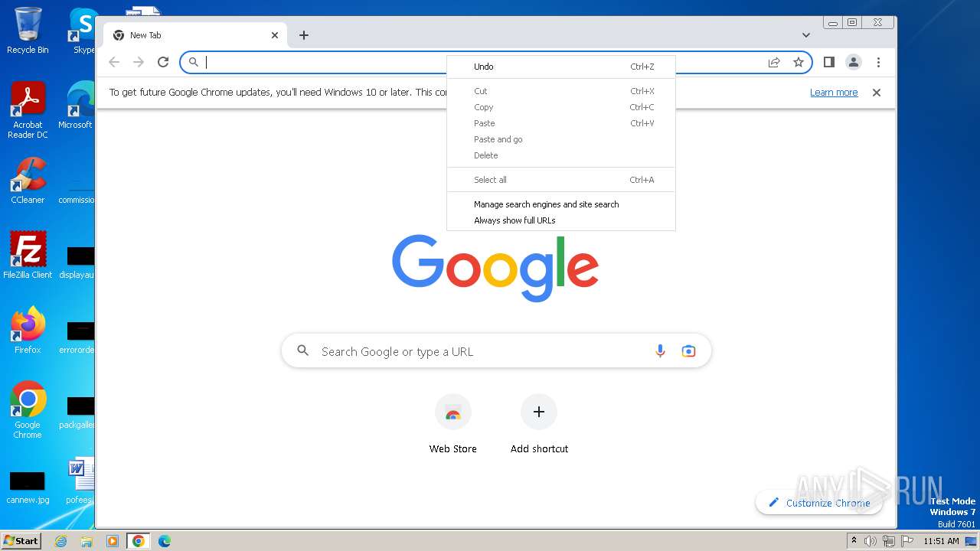Open FileZilla Client desktop icon
The image size is (980, 551).
(28, 255)
